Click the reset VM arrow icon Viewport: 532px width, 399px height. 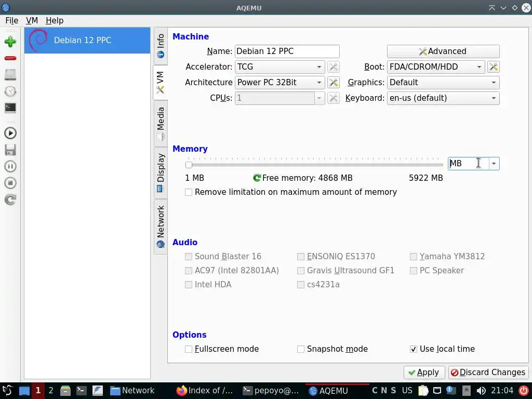click(x=10, y=199)
